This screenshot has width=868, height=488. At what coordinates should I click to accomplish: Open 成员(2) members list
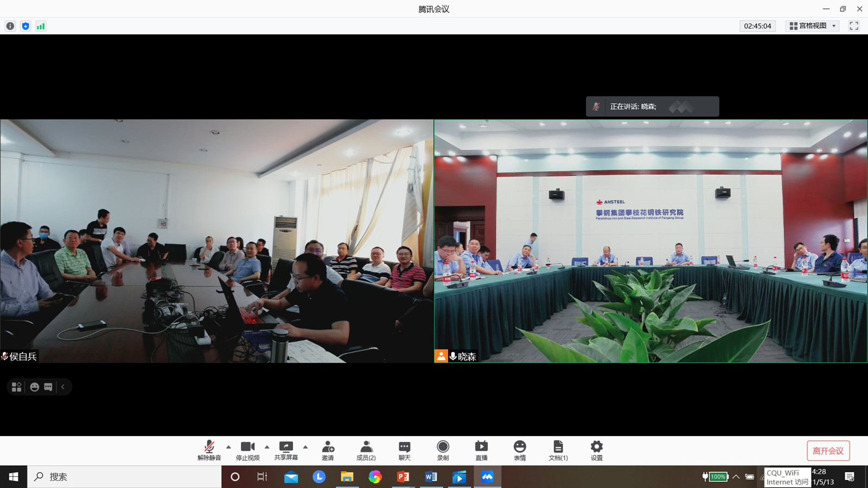click(366, 450)
